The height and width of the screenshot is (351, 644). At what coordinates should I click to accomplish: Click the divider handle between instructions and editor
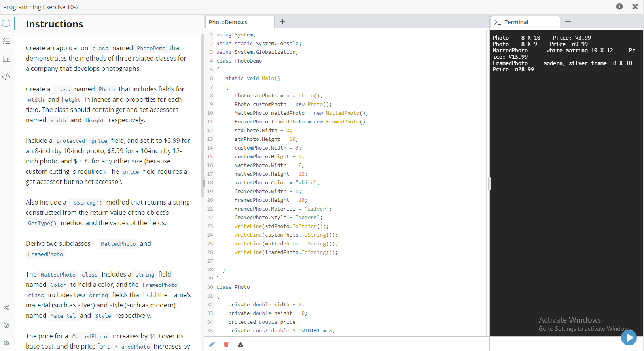[204, 184]
